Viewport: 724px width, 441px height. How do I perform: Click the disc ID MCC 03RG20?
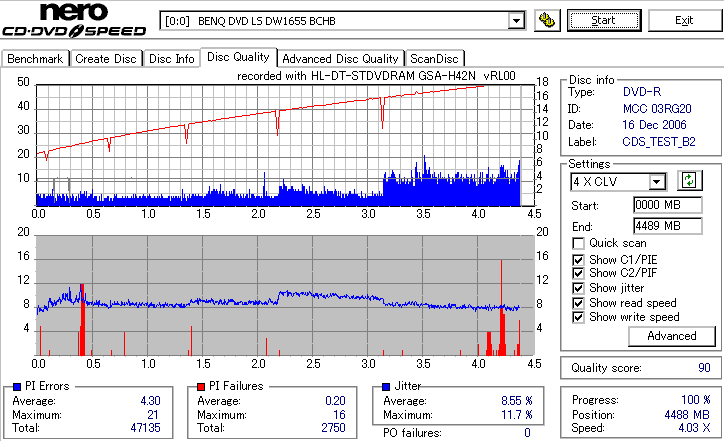click(657, 109)
